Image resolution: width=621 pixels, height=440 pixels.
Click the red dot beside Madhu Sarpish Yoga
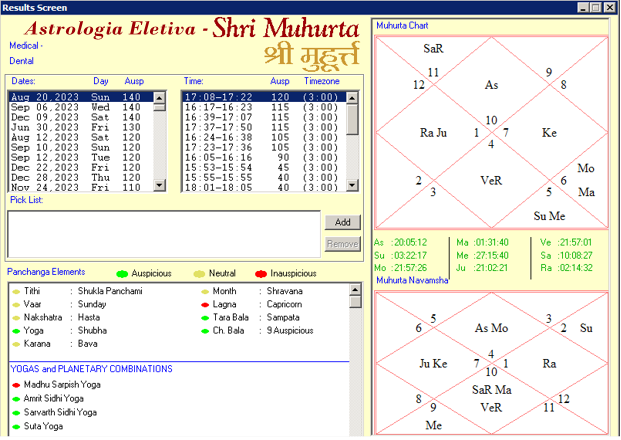click(x=16, y=385)
